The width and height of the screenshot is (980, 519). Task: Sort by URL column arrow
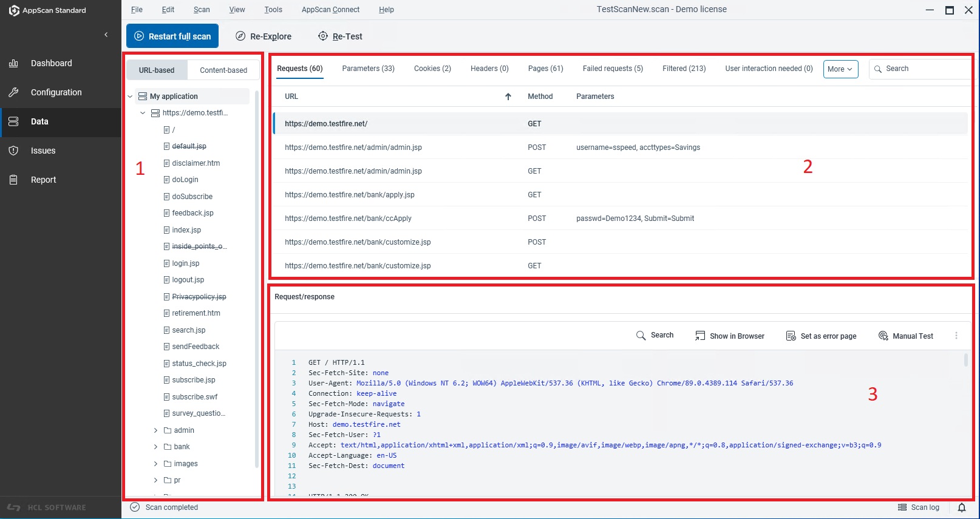coord(508,97)
